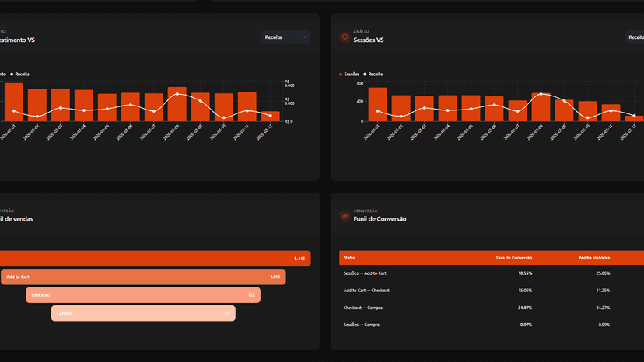Select the Checkout funnel stage

click(143, 295)
